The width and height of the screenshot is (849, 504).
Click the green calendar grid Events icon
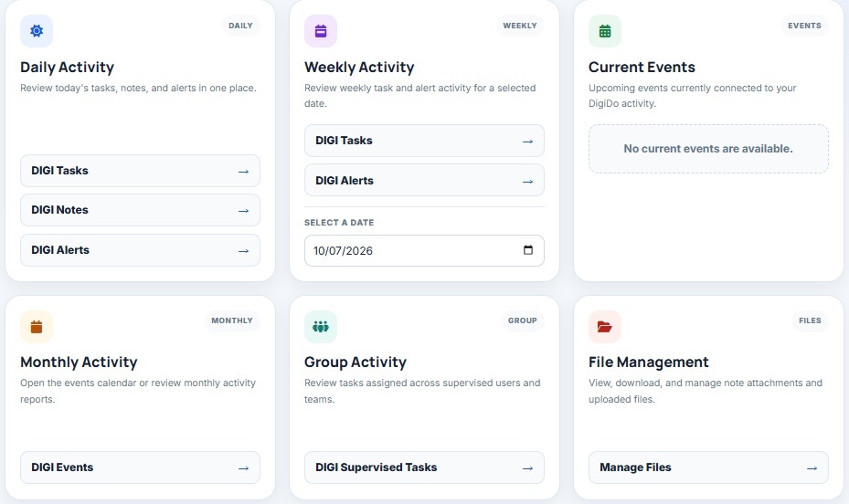point(605,31)
